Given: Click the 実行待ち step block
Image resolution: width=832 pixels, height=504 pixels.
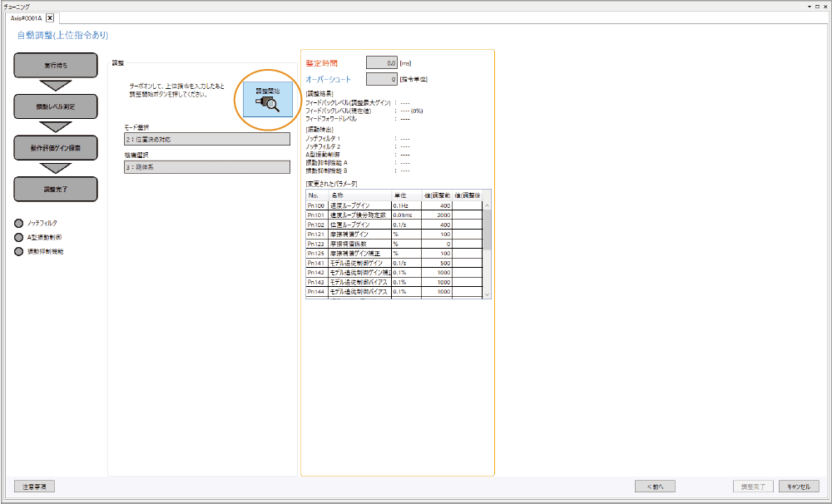Looking at the screenshot, I should point(57,64).
